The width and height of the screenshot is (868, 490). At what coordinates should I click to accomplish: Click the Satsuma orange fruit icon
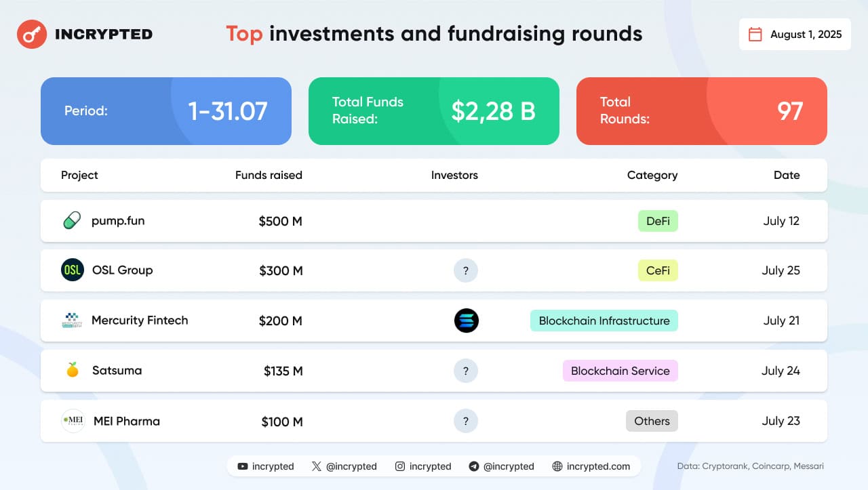(x=73, y=370)
